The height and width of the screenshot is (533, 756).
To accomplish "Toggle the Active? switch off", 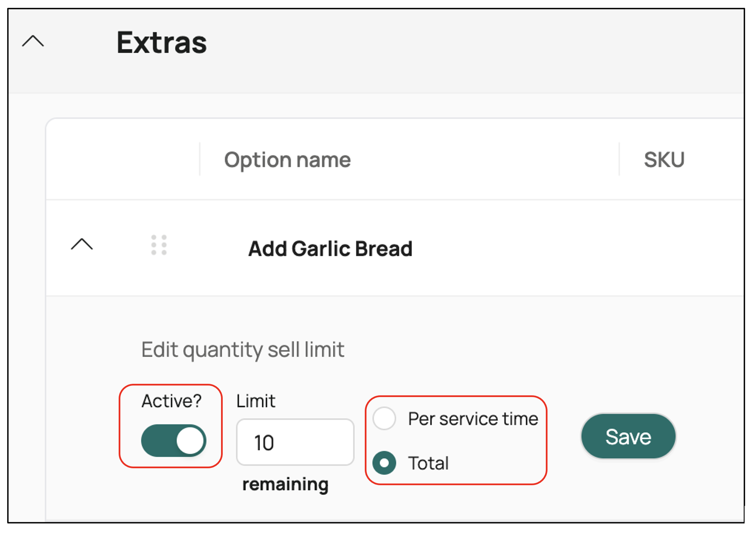I will (173, 440).
